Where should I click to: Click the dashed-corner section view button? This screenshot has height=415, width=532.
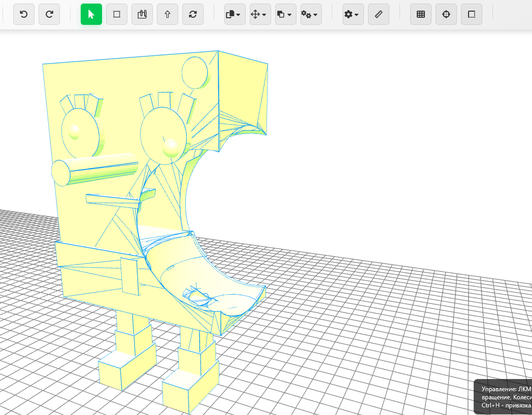pyautogui.click(x=472, y=14)
